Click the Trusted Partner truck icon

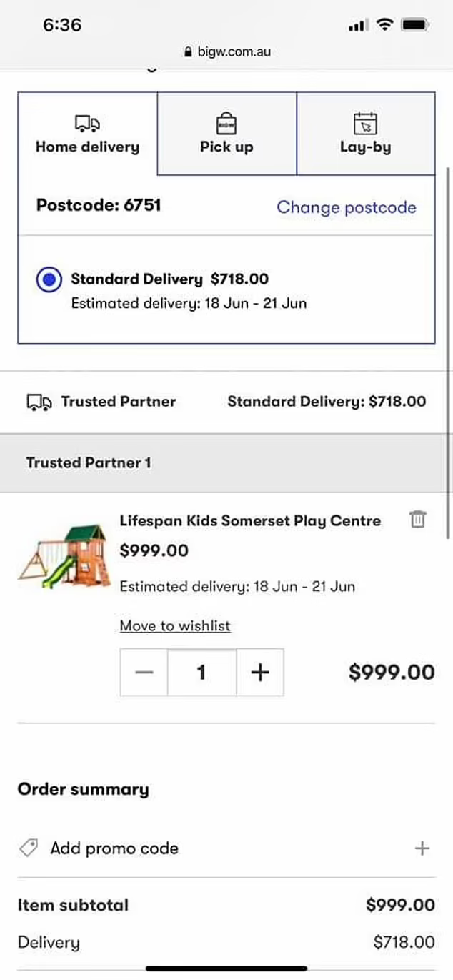click(39, 402)
